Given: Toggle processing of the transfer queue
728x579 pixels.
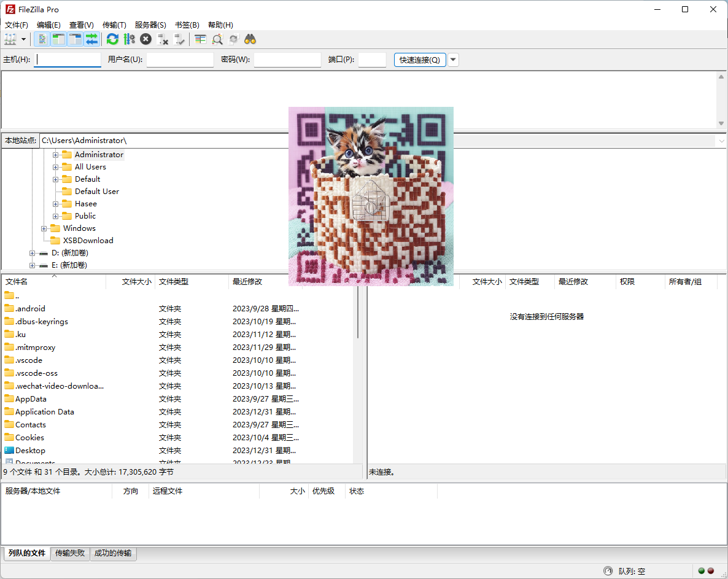Looking at the screenshot, I should [129, 39].
